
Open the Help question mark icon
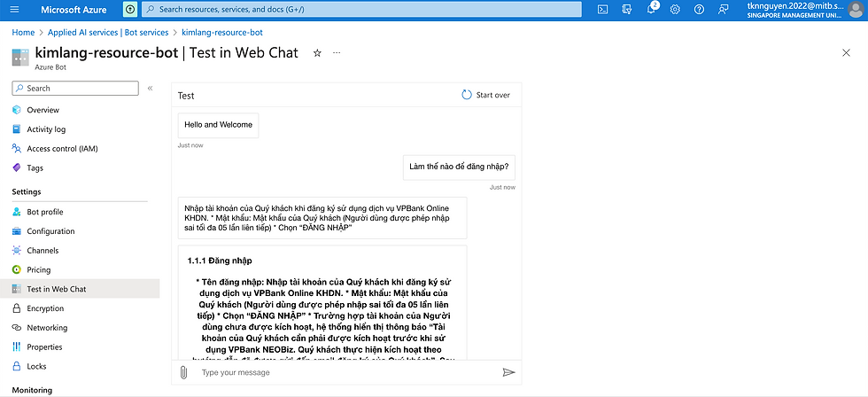click(699, 10)
